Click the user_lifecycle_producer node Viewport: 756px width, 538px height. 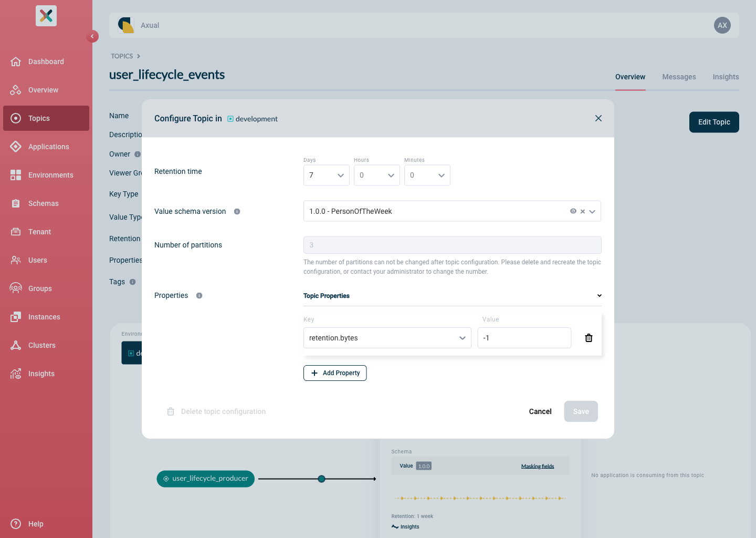[206, 479]
